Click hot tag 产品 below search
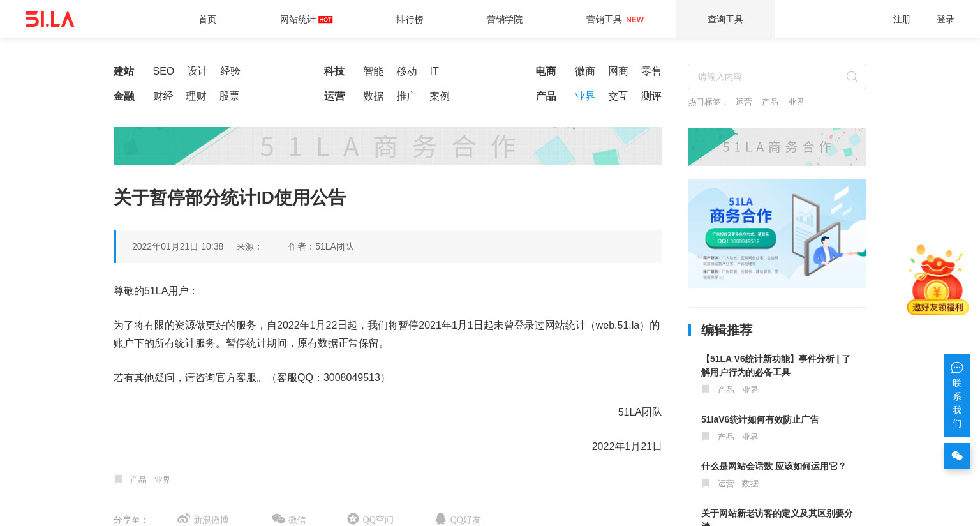The height and width of the screenshot is (526, 980). click(x=770, y=102)
